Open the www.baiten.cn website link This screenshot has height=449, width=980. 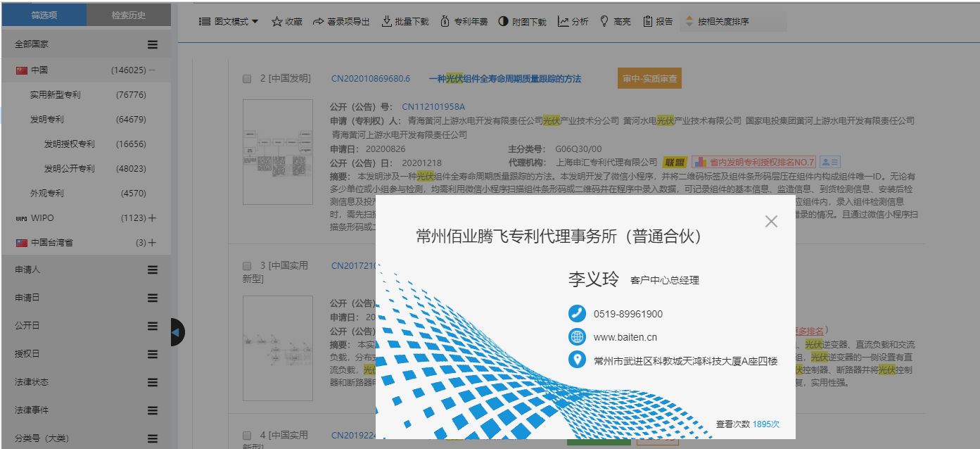click(x=625, y=337)
